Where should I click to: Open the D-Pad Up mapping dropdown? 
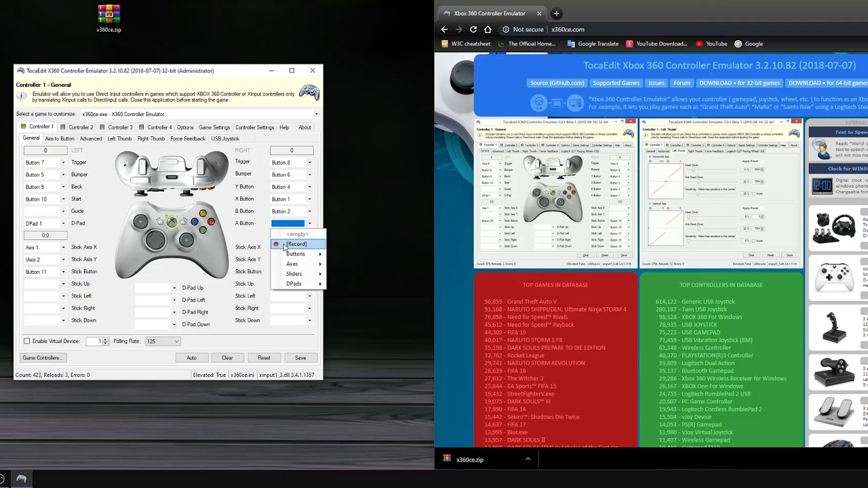pyautogui.click(x=174, y=288)
